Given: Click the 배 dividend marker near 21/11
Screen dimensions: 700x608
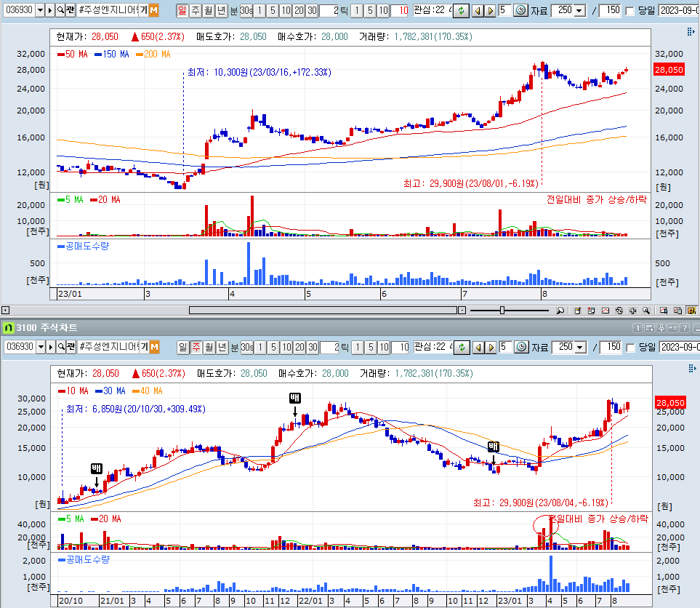Looking at the screenshot, I should (294, 398).
